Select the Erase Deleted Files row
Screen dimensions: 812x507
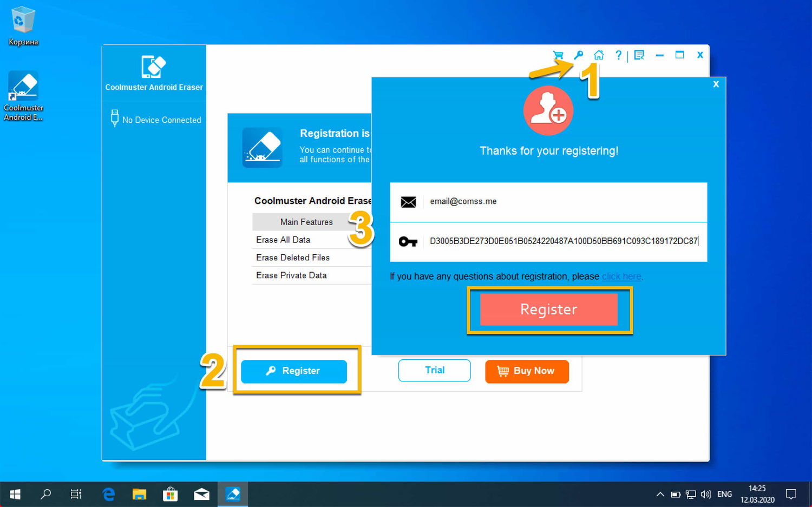coord(312,258)
